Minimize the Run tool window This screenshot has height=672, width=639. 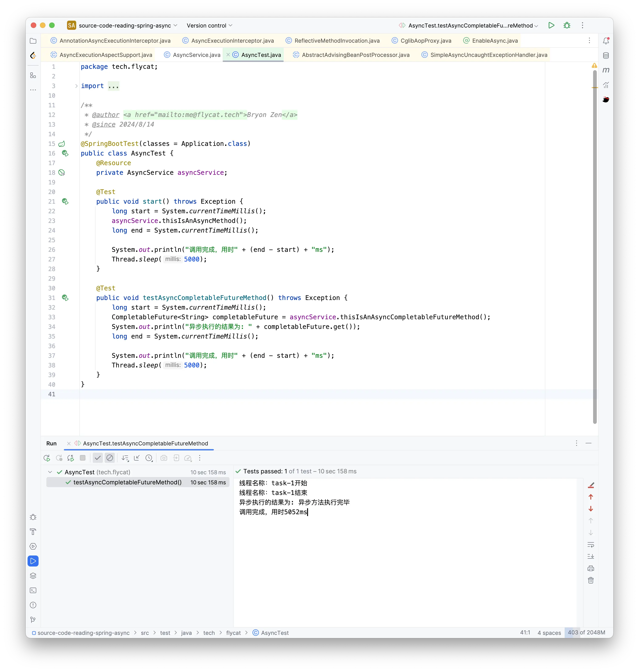tap(588, 443)
